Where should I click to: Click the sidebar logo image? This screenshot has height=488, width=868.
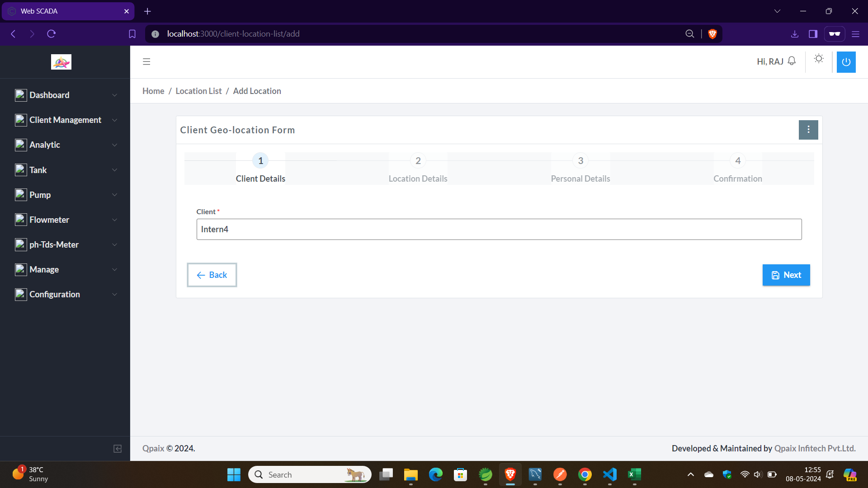[61, 62]
